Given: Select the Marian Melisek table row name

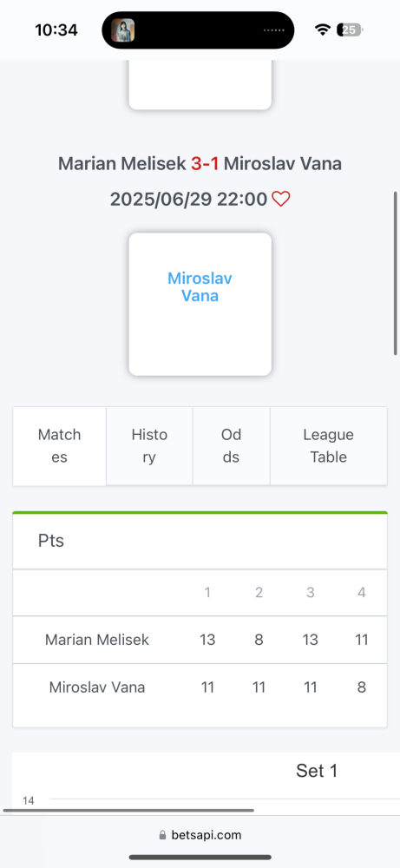Looking at the screenshot, I should 97,640.
